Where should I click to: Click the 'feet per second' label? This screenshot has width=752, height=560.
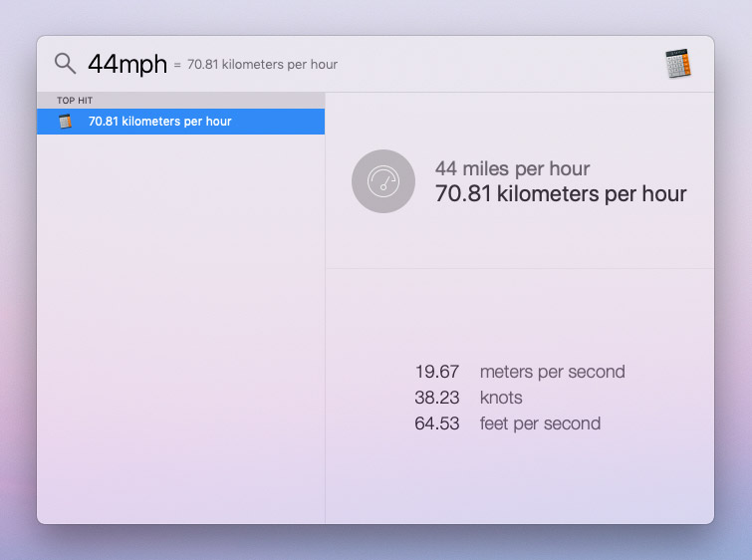point(541,423)
